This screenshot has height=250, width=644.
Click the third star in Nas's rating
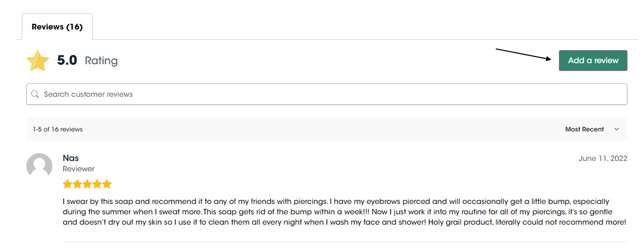[x=87, y=184]
